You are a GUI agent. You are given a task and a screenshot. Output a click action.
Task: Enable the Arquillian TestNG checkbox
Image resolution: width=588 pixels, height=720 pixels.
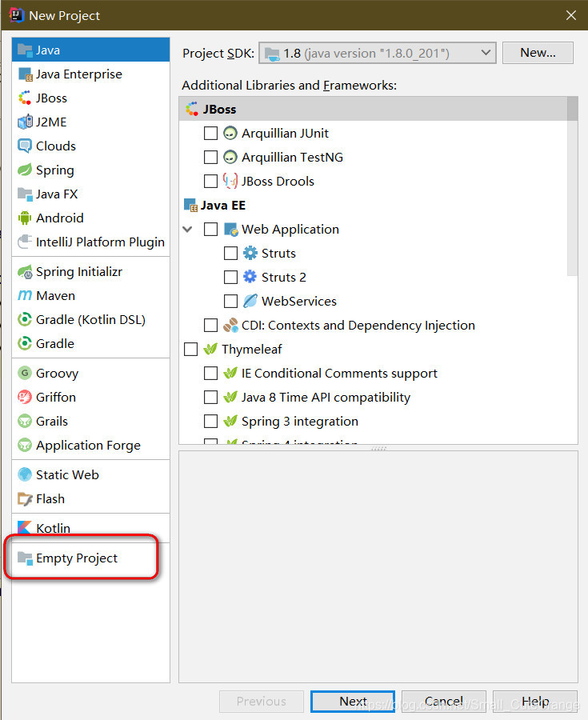210,157
